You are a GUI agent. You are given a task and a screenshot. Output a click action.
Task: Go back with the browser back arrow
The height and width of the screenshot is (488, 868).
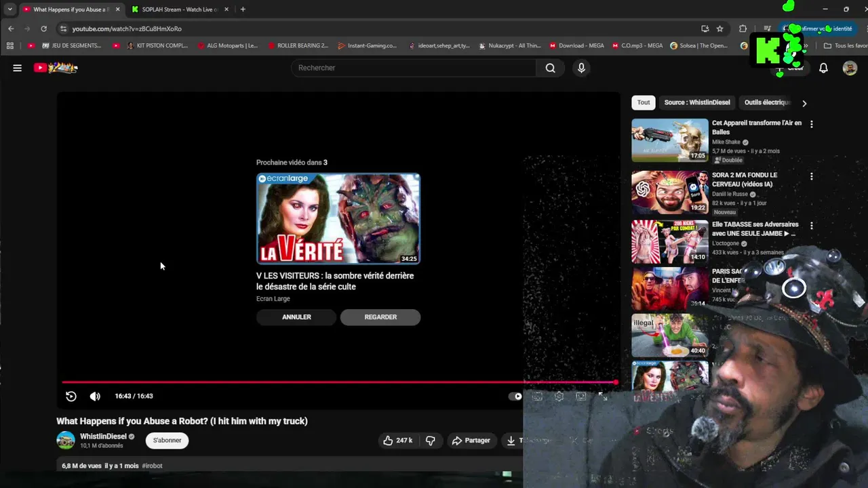coord(11,28)
